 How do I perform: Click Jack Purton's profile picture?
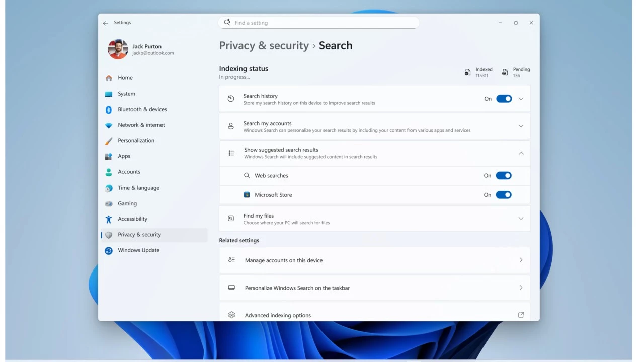point(118,49)
